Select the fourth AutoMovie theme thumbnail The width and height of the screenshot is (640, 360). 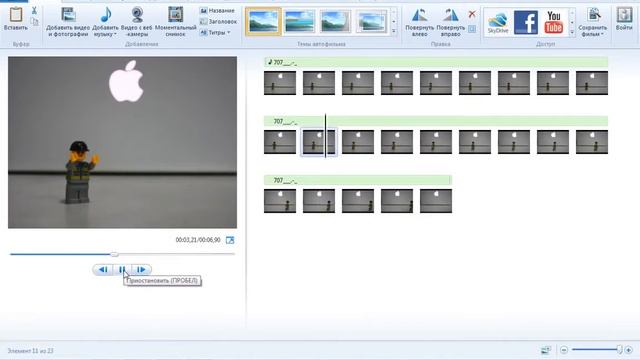click(x=371, y=21)
